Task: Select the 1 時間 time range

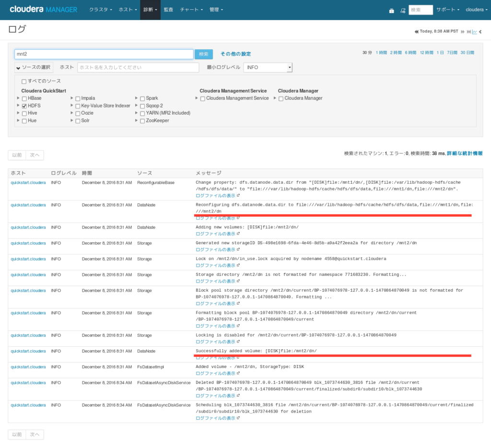Action: coord(381,53)
